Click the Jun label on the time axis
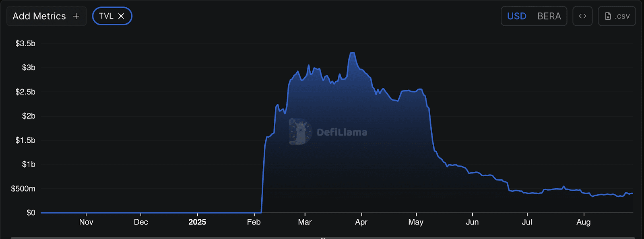 coord(472,222)
